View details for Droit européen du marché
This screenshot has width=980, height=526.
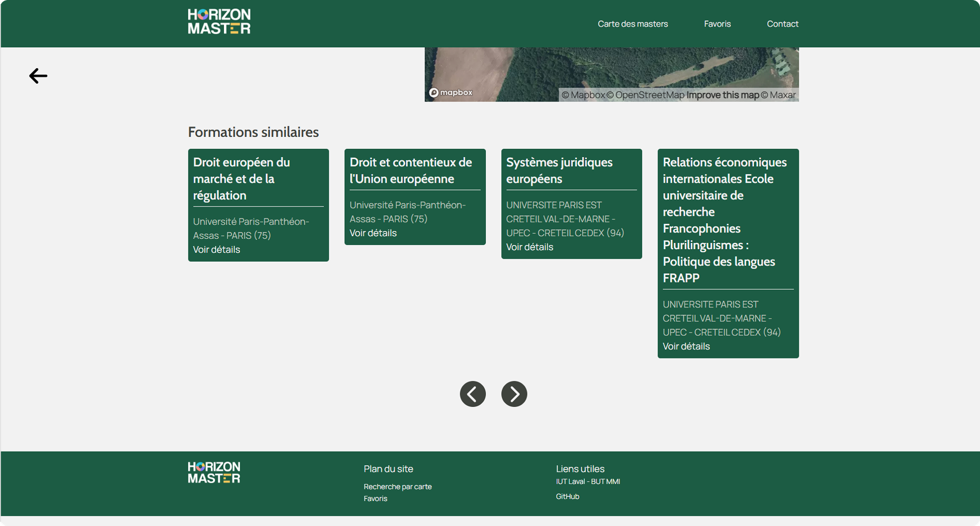(x=217, y=250)
